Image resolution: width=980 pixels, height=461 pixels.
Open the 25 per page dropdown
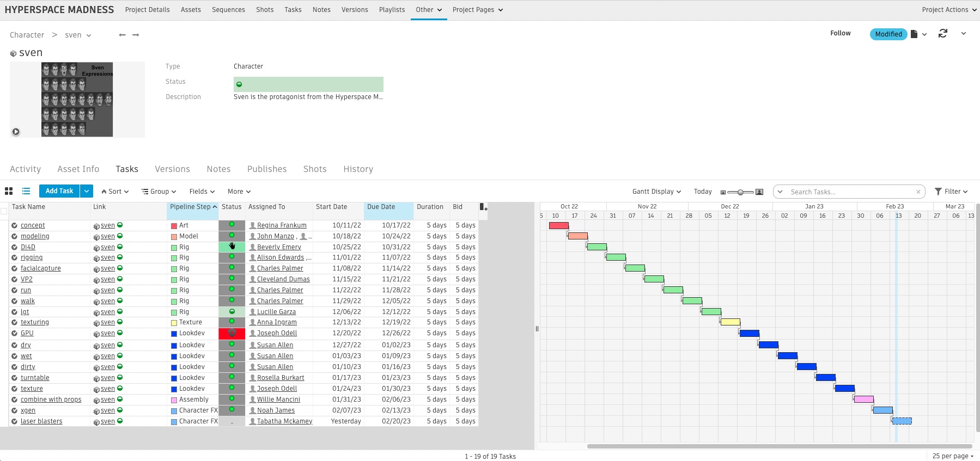coord(953,456)
